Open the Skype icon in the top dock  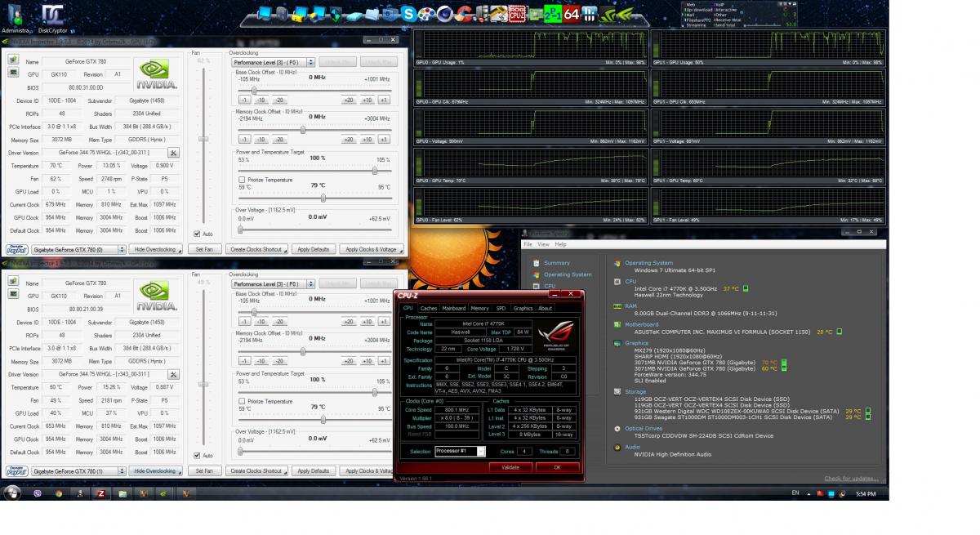coord(408,14)
